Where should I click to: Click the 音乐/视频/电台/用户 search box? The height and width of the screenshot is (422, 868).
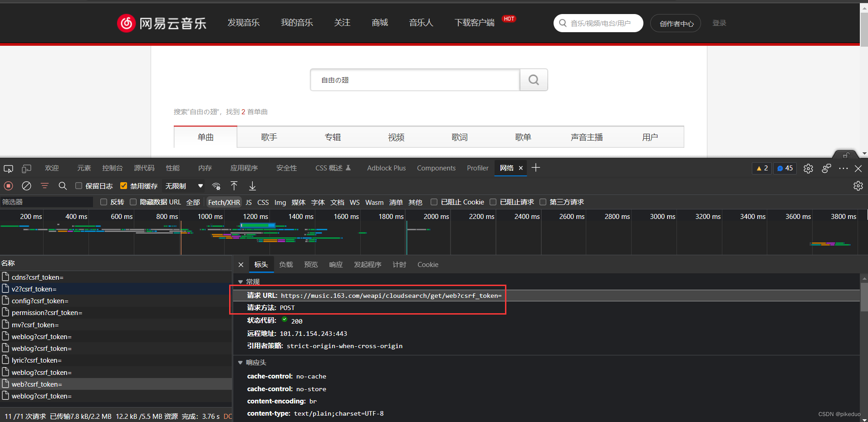pyautogui.click(x=598, y=23)
